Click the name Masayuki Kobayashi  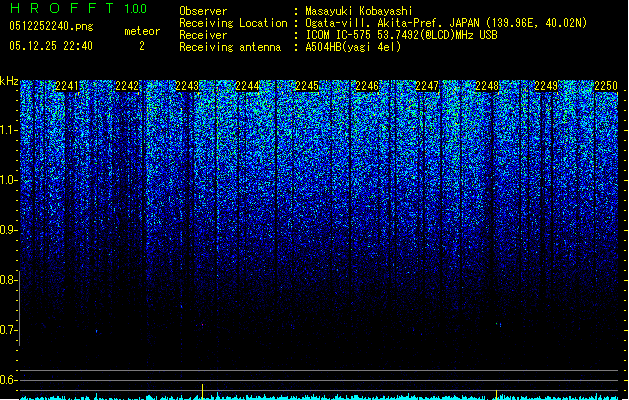359,11
